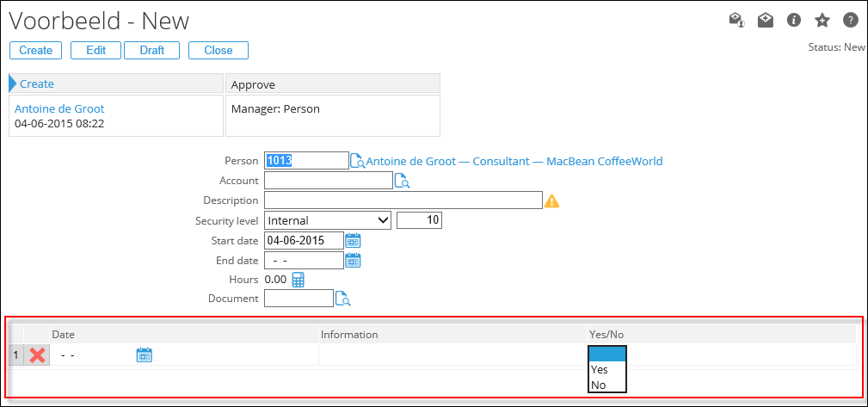This screenshot has width=868, height=407.
Task: Click the Description warning triangle icon
Action: point(552,200)
